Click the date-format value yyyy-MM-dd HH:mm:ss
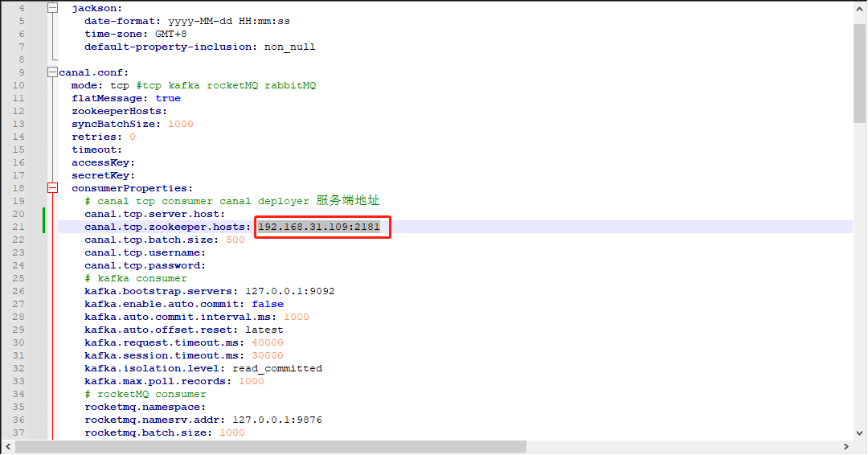 [x=228, y=21]
